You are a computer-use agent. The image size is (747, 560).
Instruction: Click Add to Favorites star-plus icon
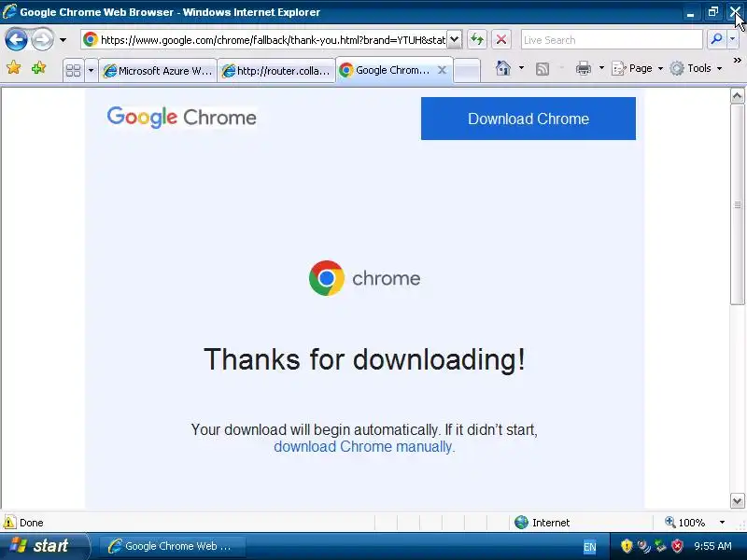[x=38, y=68]
